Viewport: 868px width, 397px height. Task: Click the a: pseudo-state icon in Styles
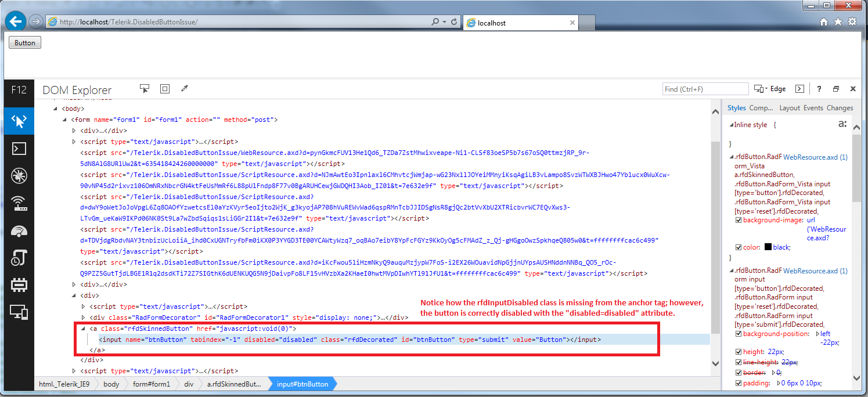842,124
